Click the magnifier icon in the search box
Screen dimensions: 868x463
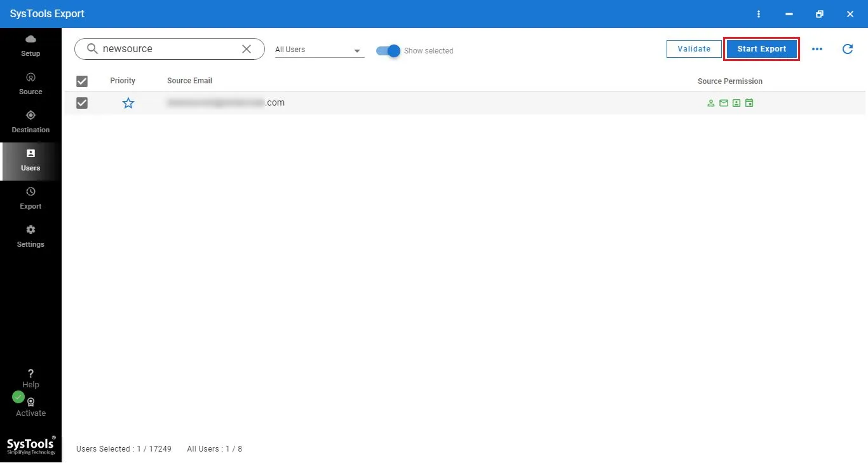tap(92, 49)
